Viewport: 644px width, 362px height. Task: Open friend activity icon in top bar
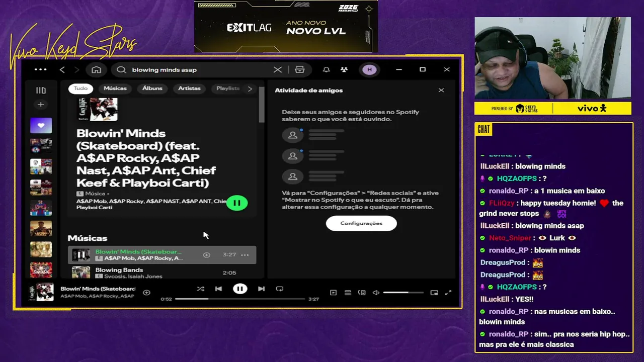[x=344, y=69]
